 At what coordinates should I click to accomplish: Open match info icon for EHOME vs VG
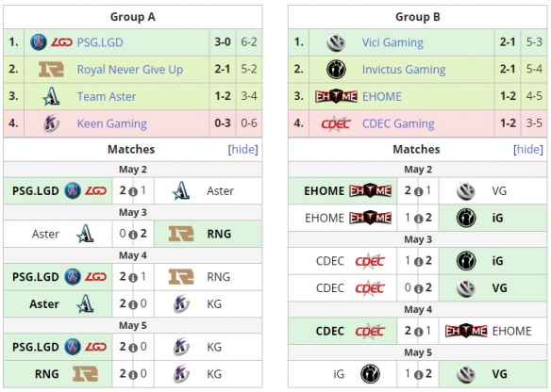coord(418,192)
